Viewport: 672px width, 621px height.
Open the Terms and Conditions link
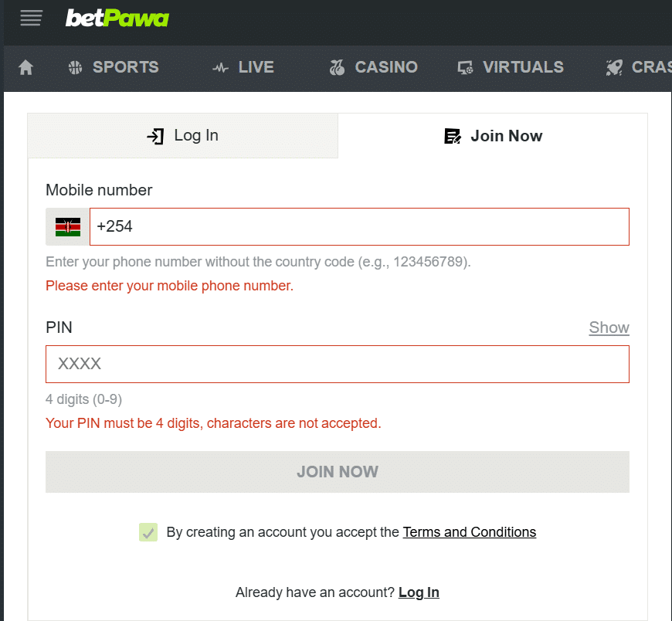(469, 532)
